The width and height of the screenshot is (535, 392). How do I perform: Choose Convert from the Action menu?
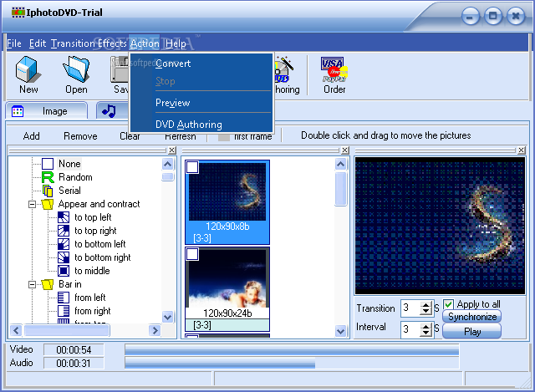pyautogui.click(x=201, y=64)
